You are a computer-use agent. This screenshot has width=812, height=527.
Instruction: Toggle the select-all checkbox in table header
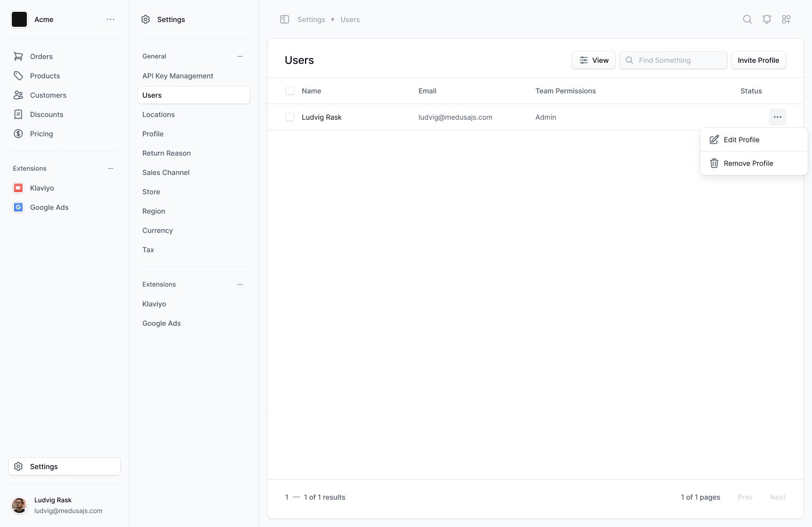pos(290,91)
